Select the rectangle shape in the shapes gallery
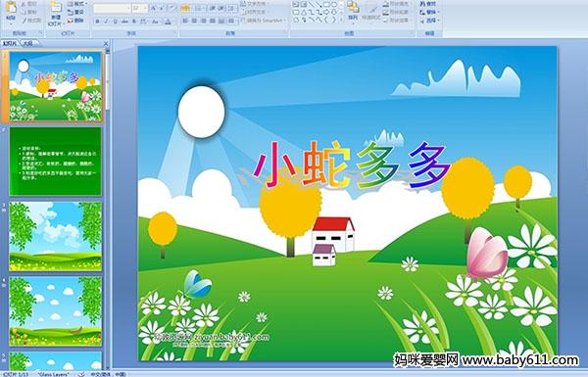 [326, 5]
